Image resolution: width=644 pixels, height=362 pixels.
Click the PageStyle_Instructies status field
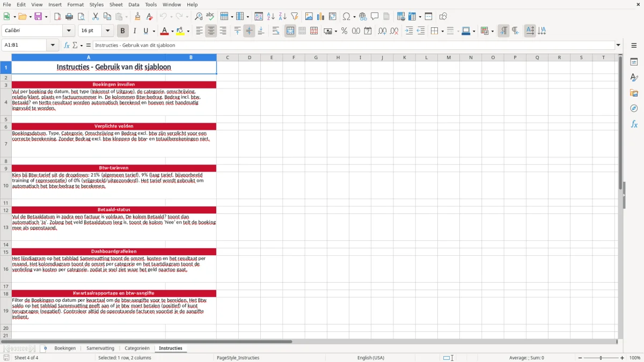(x=238, y=358)
